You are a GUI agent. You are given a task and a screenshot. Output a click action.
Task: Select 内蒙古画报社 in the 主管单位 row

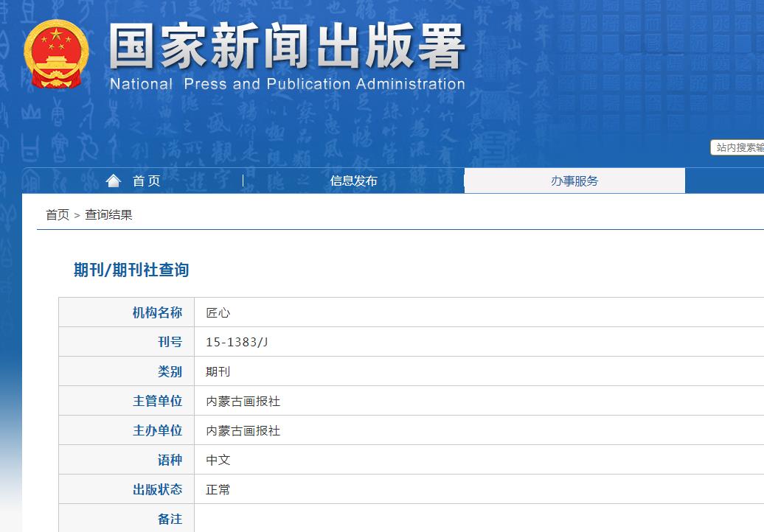coord(243,401)
